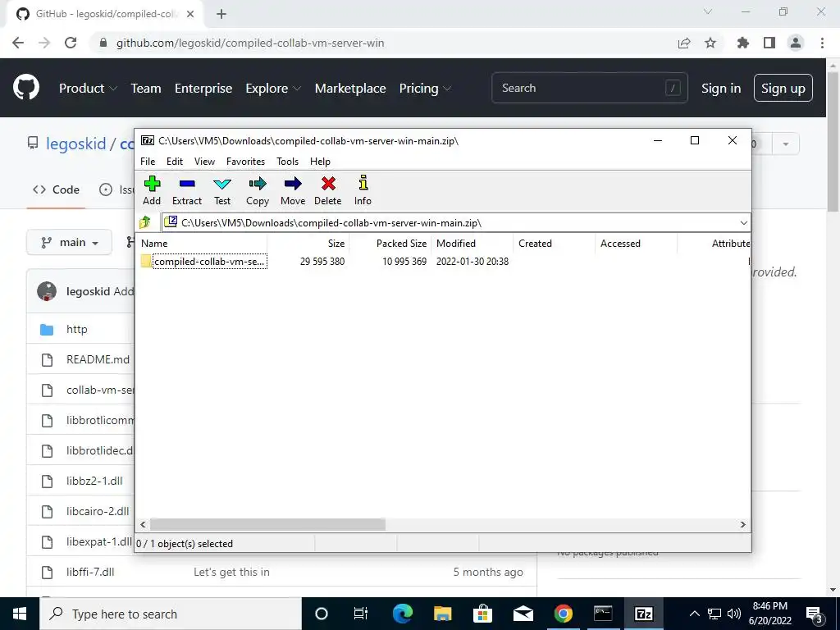Close the GitHub browser tab
Image resolution: width=840 pixels, height=630 pixels.
tap(190, 15)
